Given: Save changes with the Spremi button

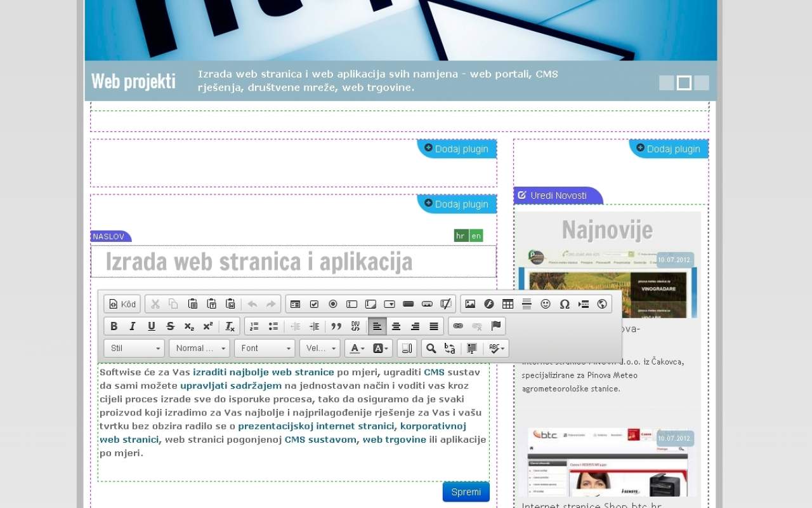Looking at the screenshot, I should pyautogui.click(x=466, y=492).
